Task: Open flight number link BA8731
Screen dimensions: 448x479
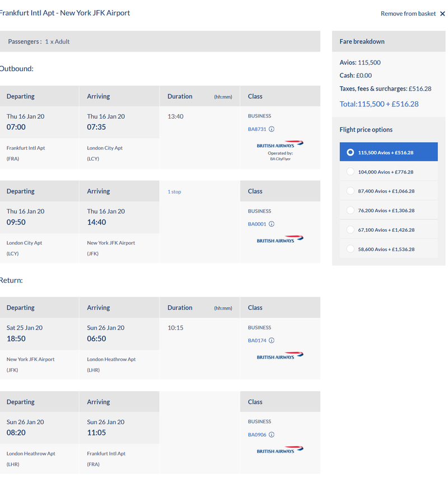Action: tap(257, 129)
